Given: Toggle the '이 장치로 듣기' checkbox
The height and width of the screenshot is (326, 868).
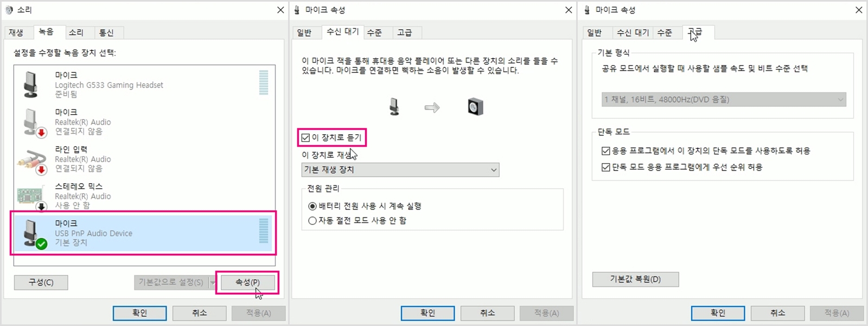Looking at the screenshot, I should click(305, 137).
